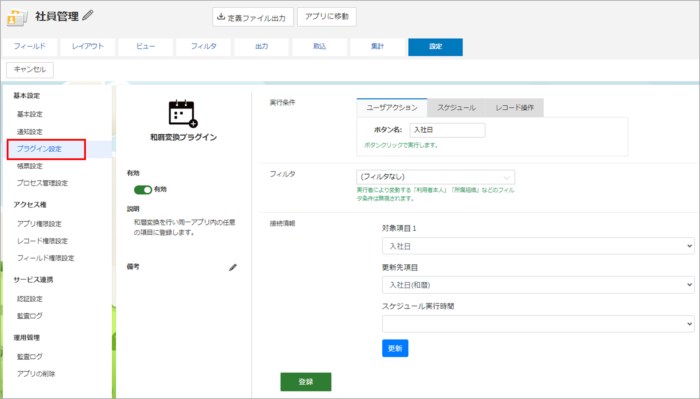Open プラグイン設定 in the sidebar

click(x=39, y=149)
